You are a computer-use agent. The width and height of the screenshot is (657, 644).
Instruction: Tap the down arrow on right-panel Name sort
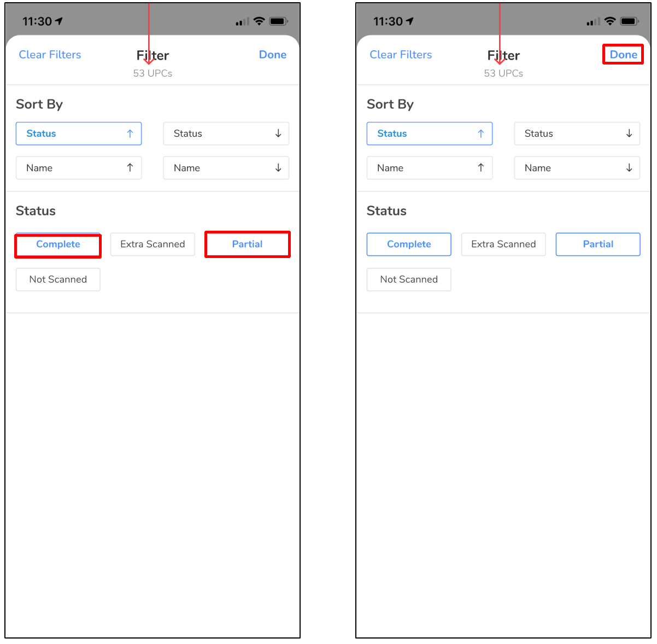click(x=629, y=168)
